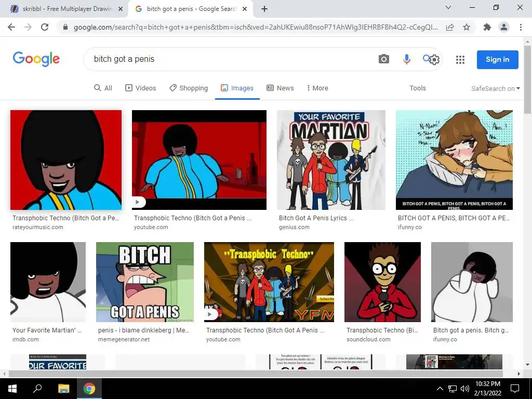Image resolution: width=532 pixels, height=399 pixels.
Task: Click the genius.com source link
Action: pos(294,228)
